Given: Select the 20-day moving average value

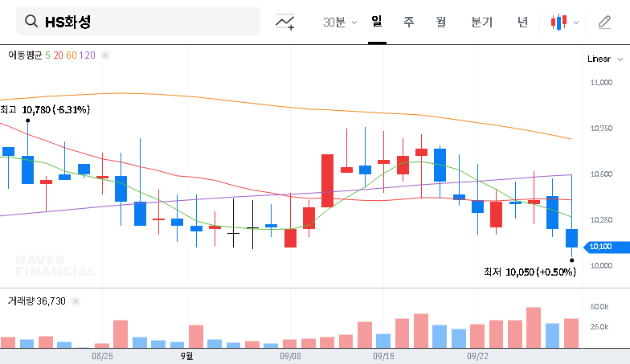Looking at the screenshot, I should (x=58, y=55).
